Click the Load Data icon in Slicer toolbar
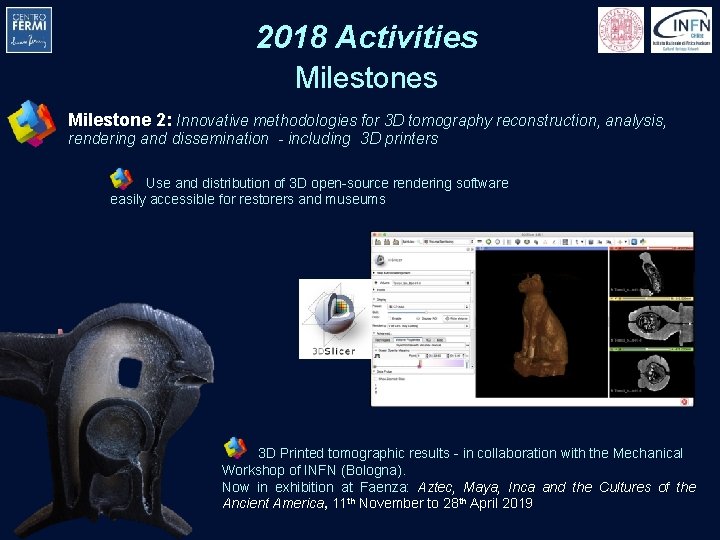Image resolution: width=720 pixels, height=540 pixels. pyautogui.click(x=378, y=242)
